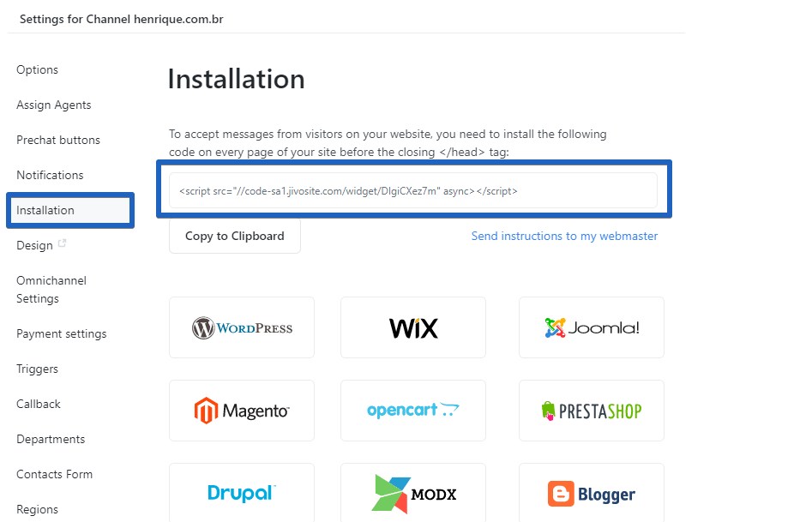
Task: Open the Options settings section
Action: pyautogui.click(x=37, y=70)
